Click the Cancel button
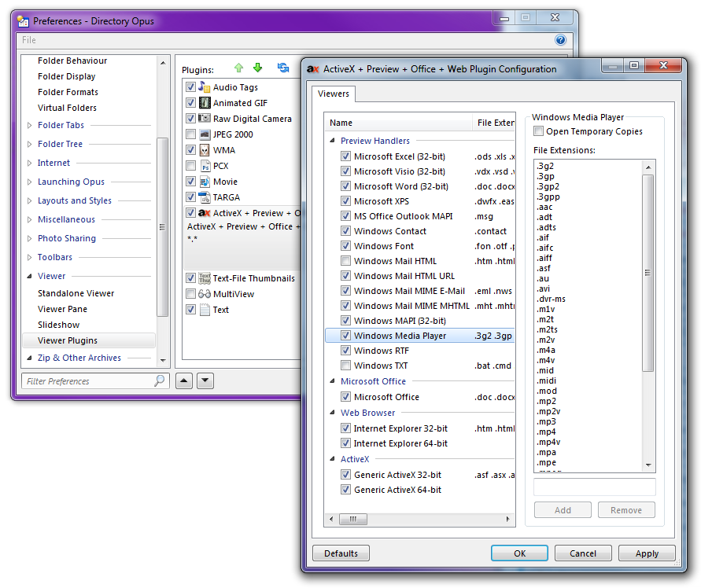 point(583,553)
